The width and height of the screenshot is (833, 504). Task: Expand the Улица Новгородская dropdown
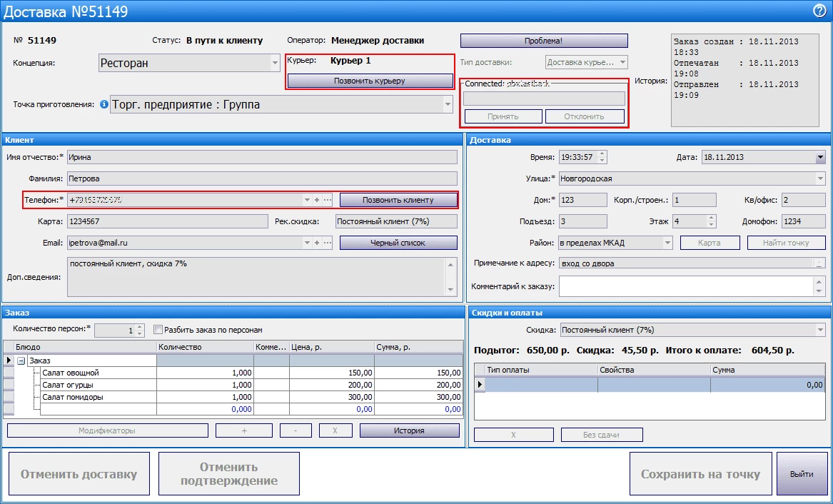[x=819, y=178]
